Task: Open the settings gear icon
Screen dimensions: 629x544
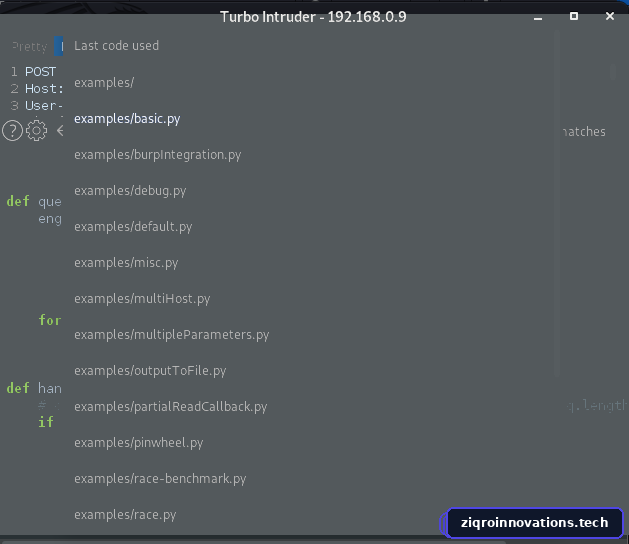Action: point(37,130)
